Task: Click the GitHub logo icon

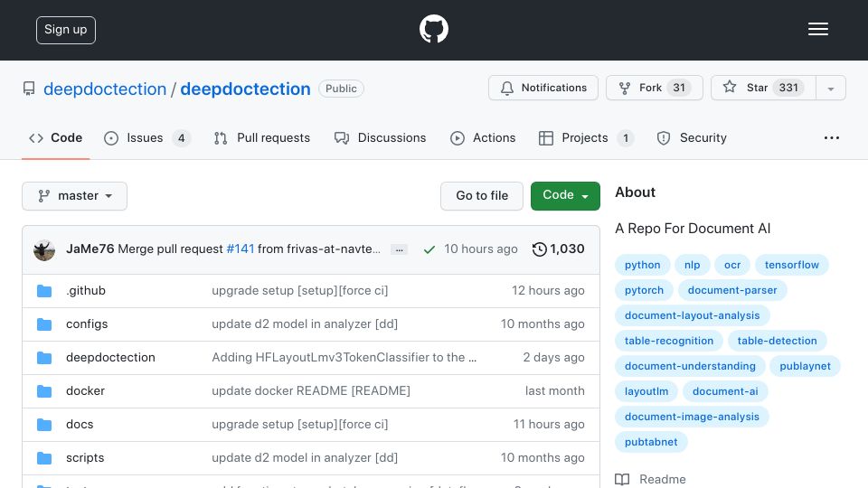Action: click(433, 29)
